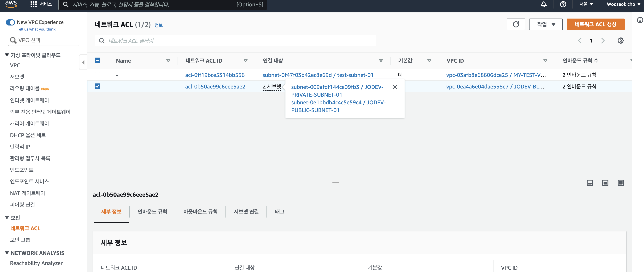Open the AWS services grid icon
The width and height of the screenshot is (644, 272).
(x=33, y=4)
